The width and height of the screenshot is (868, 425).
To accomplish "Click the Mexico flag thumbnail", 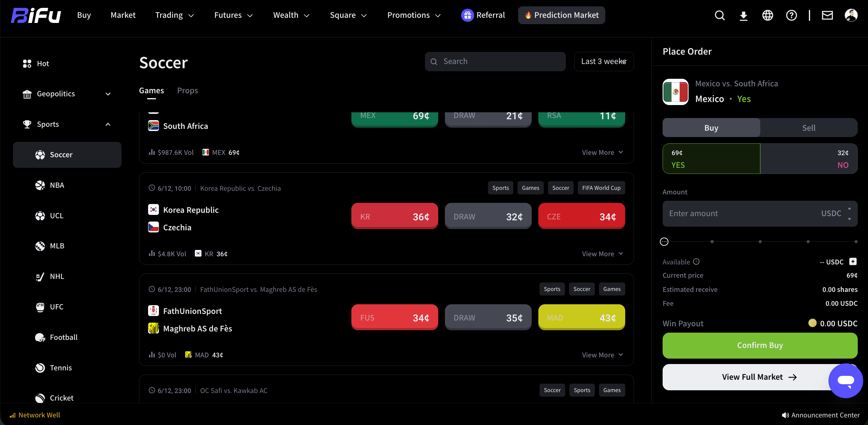I will pyautogui.click(x=675, y=92).
